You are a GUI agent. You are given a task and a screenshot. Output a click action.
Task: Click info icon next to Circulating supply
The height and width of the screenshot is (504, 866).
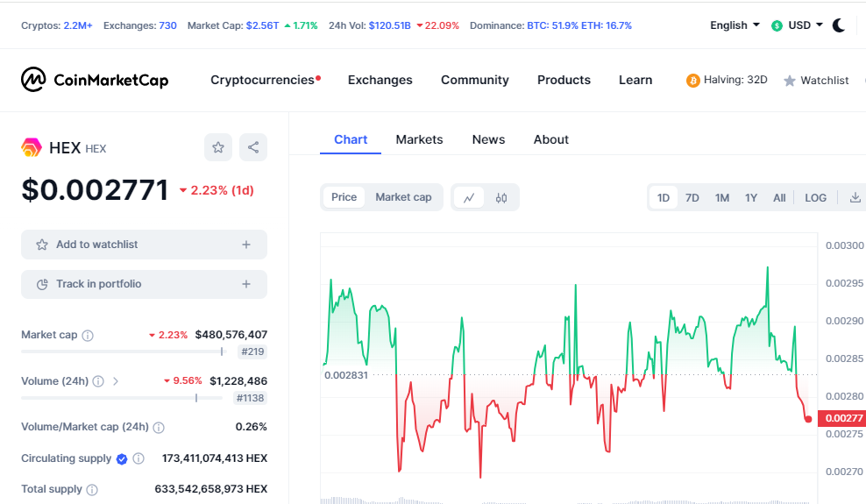pyautogui.click(x=138, y=458)
